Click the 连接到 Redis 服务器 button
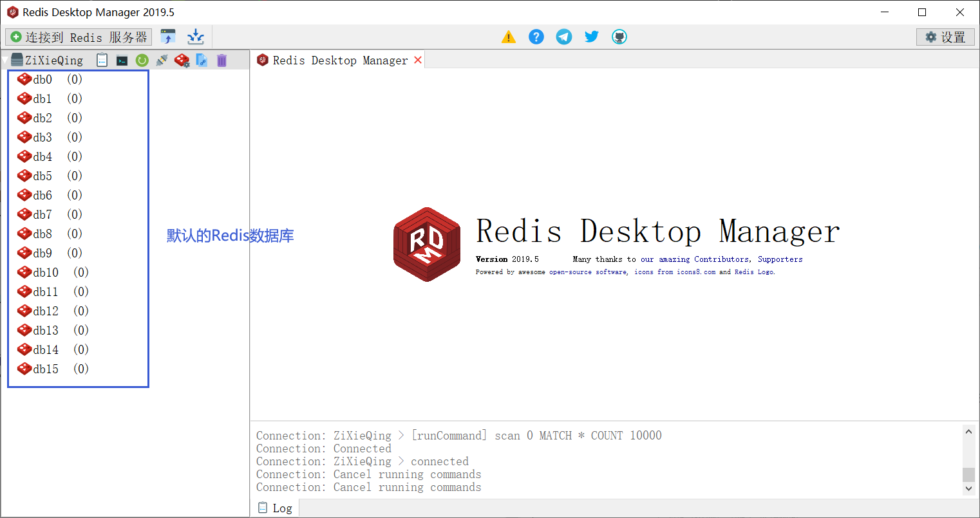The height and width of the screenshot is (518, 980). click(79, 37)
